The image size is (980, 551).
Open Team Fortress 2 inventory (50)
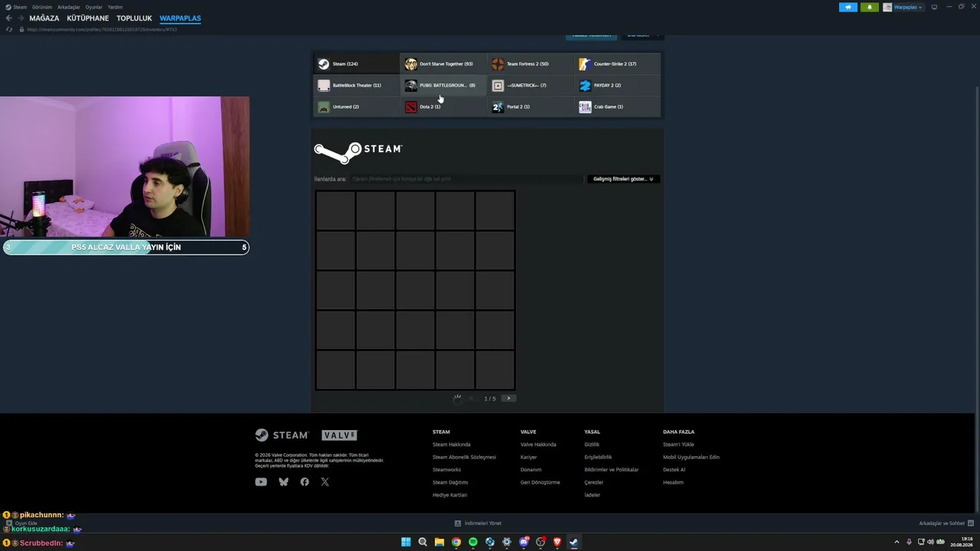[x=531, y=64]
